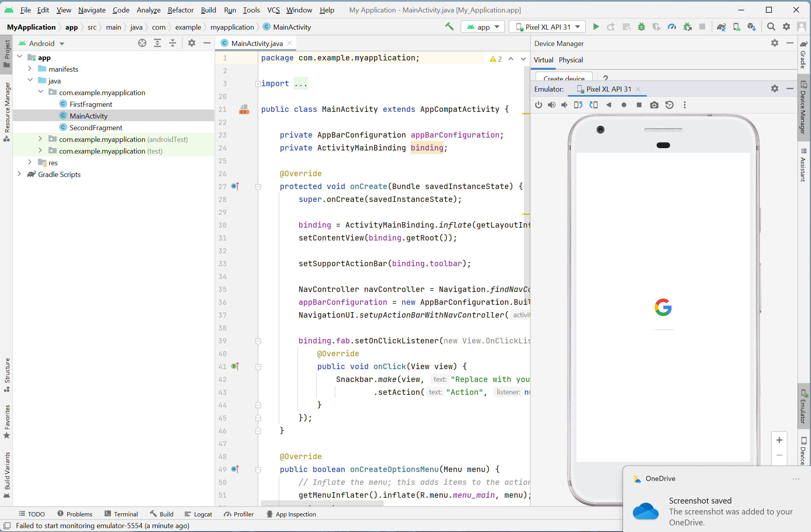Click the power button on emulator
811x532 pixels.
point(539,105)
